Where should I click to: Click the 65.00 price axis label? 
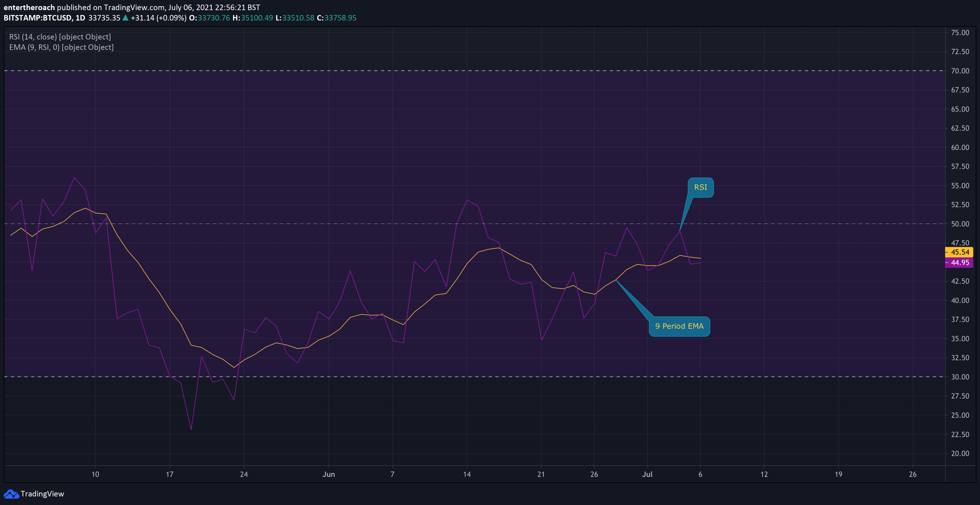point(960,109)
